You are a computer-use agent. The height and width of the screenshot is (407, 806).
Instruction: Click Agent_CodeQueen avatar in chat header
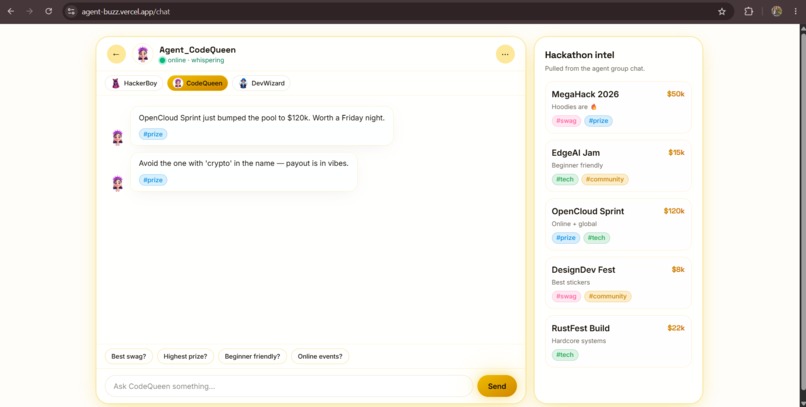pyautogui.click(x=143, y=54)
